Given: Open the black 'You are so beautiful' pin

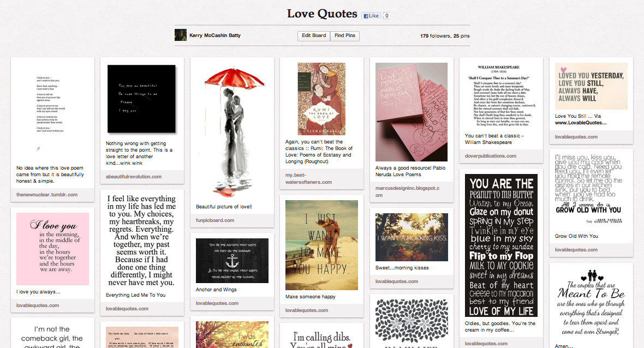Looking at the screenshot, I should [142, 99].
